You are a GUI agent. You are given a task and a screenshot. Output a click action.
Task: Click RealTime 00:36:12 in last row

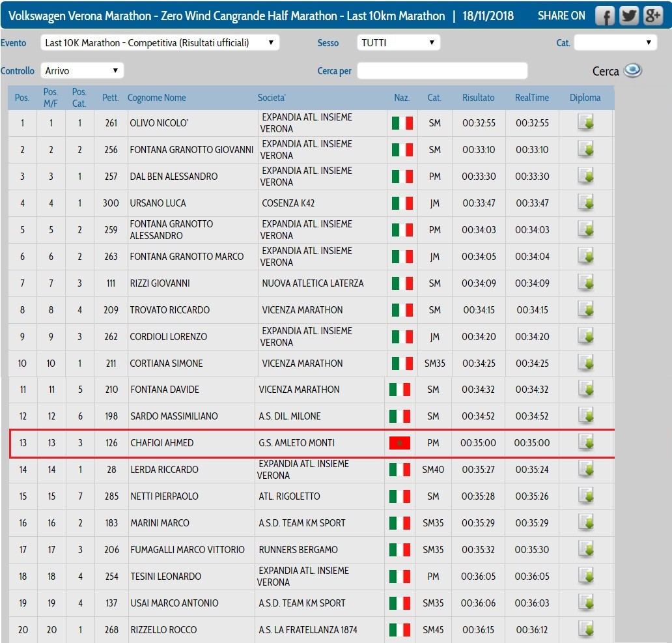(532, 630)
